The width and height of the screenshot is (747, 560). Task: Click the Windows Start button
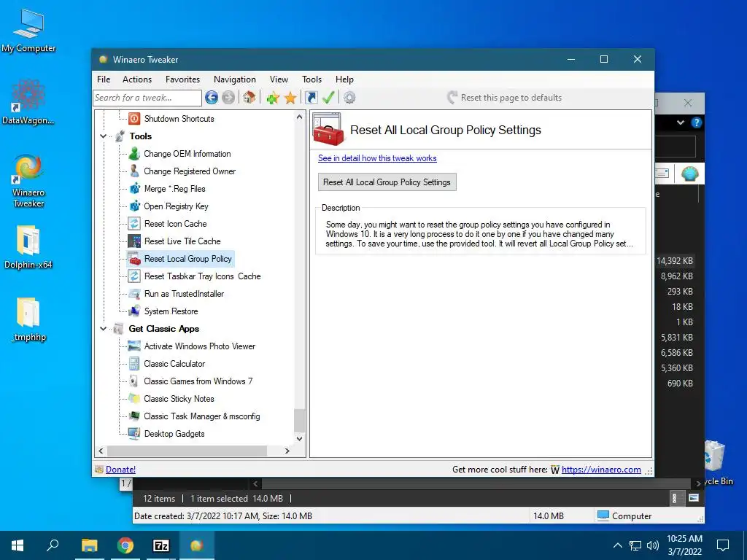pos(18,545)
